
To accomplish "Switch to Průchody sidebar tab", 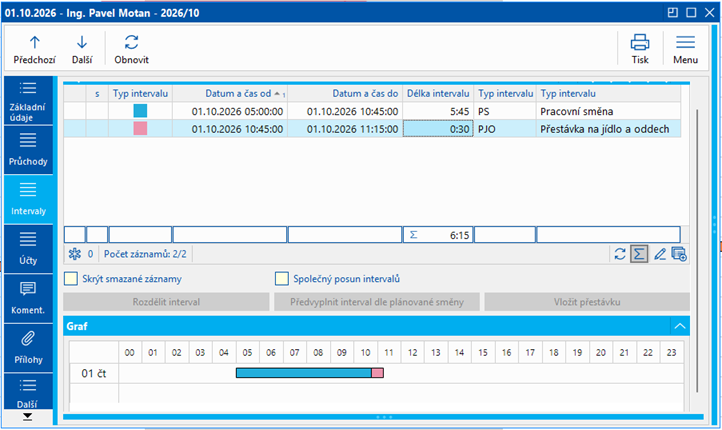I will coord(28,150).
